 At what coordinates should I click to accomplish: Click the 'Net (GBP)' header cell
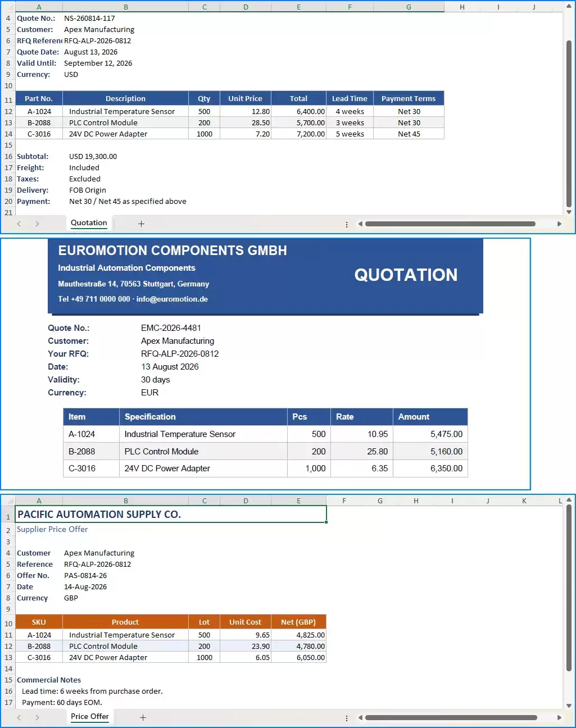298,622
